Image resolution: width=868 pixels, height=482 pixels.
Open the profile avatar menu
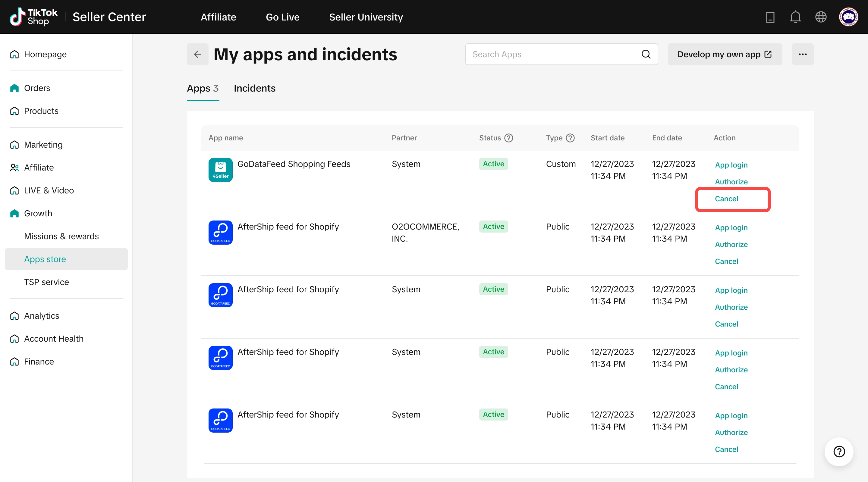click(x=848, y=17)
